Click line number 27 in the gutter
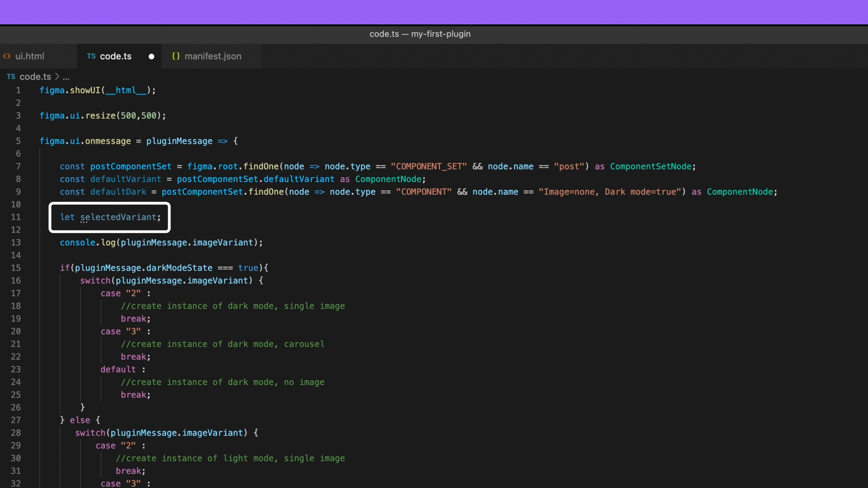 point(16,420)
